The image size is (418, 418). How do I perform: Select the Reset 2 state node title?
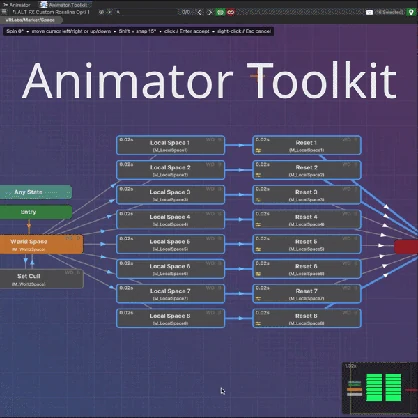coord(306,167)
